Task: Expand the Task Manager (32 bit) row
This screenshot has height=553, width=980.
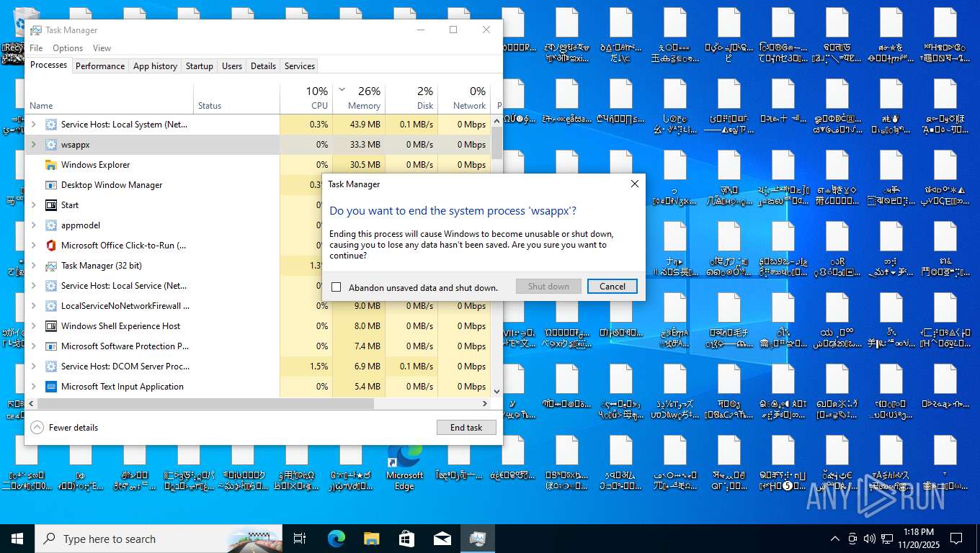Action: 33,266
